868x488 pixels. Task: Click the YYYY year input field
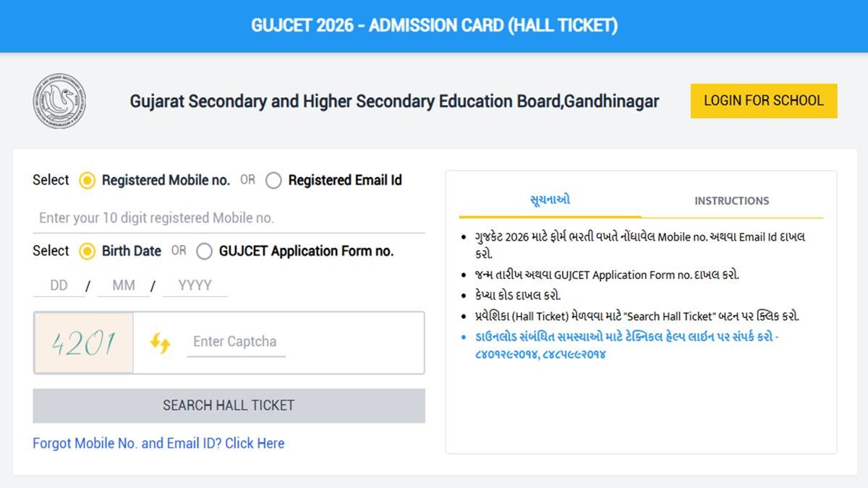(195, 286)
